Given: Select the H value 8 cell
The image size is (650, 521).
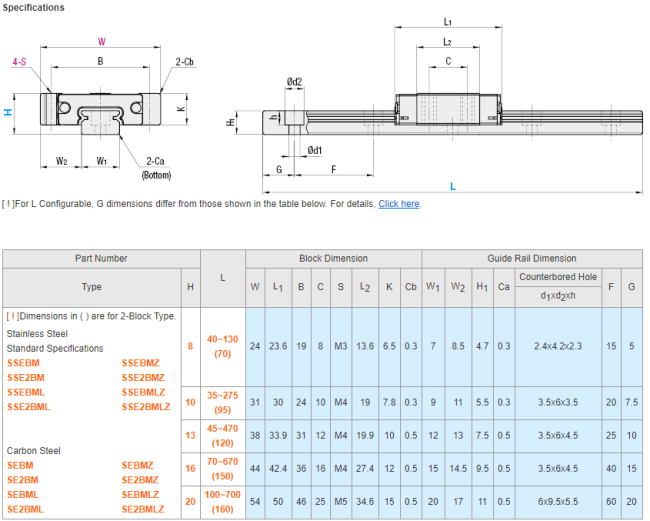Looking at the screenshot, I should [190, 346].
